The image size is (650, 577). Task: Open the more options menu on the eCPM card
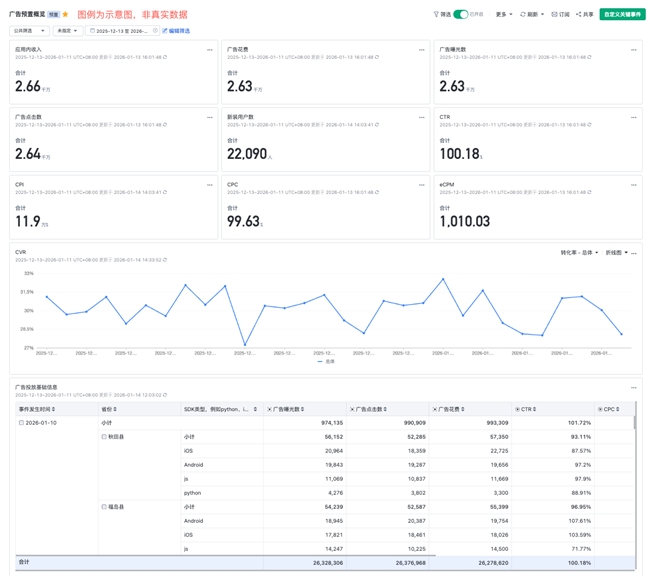click(x=633, y=185)
